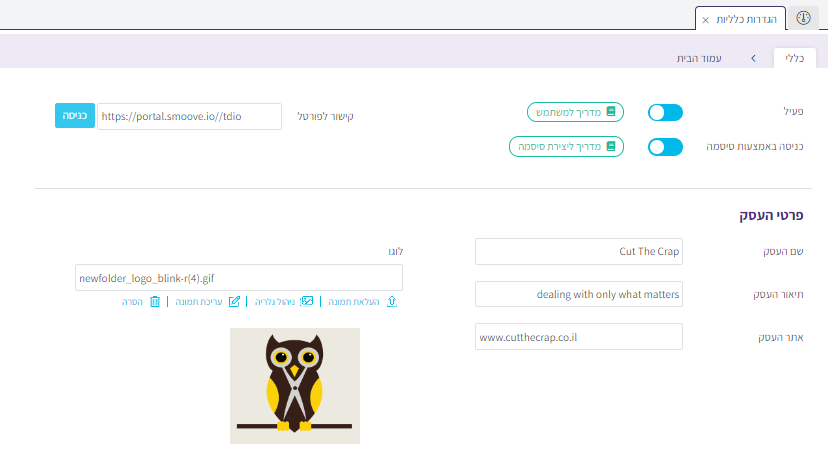The width and height of the screenshot is (828, 458).
Task: Click the business description input field
Action: pyautogui.click(x=578, y=294)
